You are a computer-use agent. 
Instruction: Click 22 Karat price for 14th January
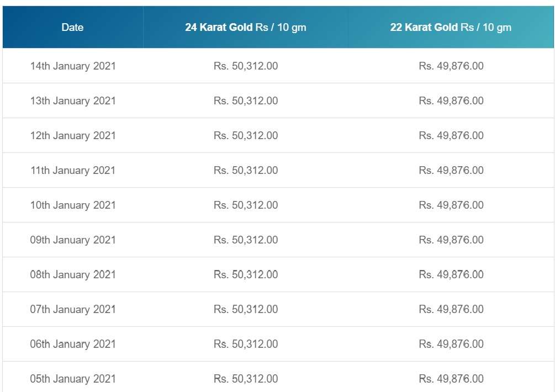click(451, 66)
